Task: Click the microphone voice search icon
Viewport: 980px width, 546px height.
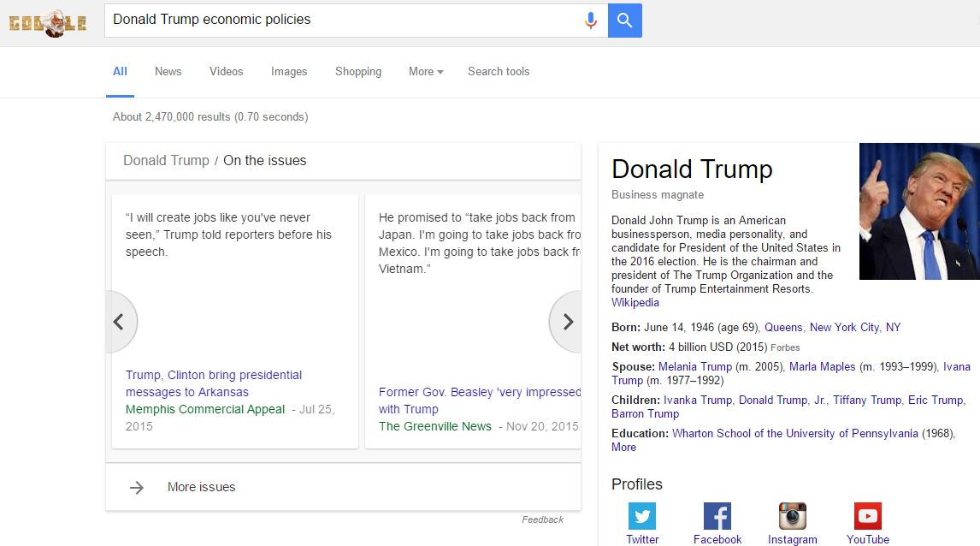Action: (x=590, y=21)
